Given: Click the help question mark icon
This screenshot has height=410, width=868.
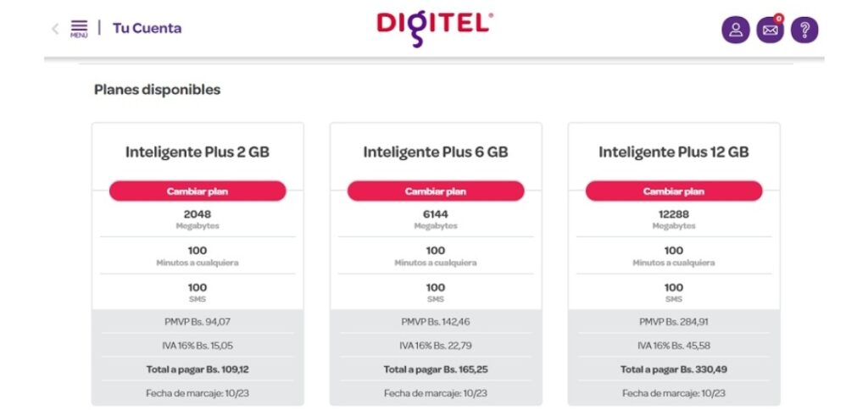Looking at the screenshot, I should (x=805, y=30).
